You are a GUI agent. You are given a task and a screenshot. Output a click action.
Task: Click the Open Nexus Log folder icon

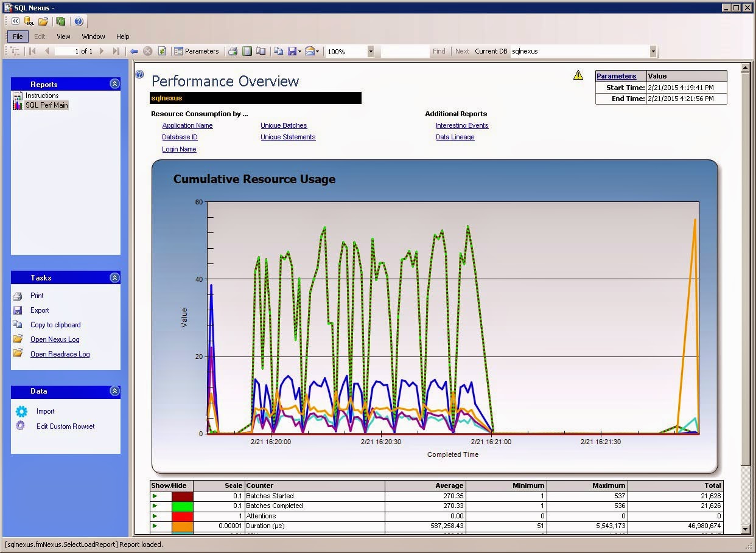[18, 339]
